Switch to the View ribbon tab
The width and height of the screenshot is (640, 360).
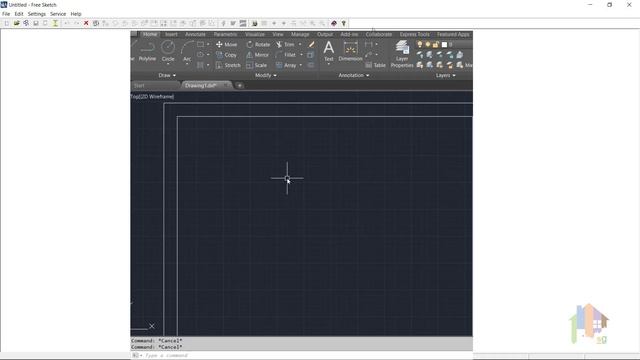pos(278,34)
